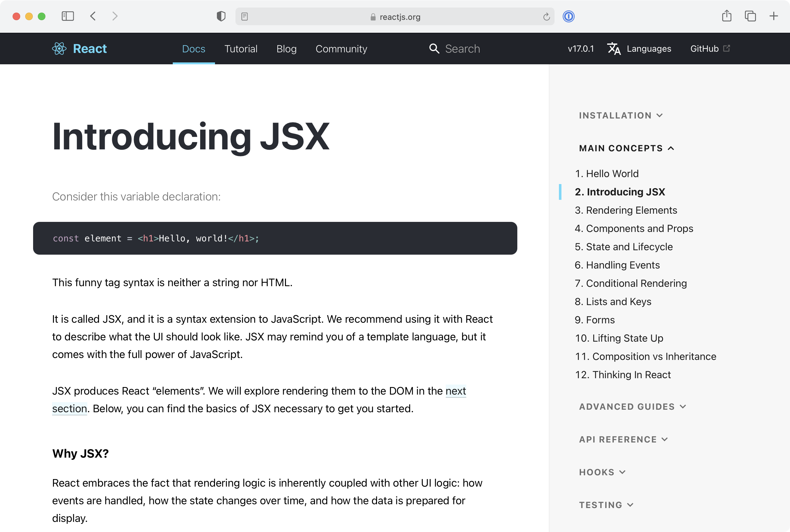Show the tab overview icon
Image resolution: width=790 pixels, height=532 pixels.
pyautogui.click(x=750, y=16)
